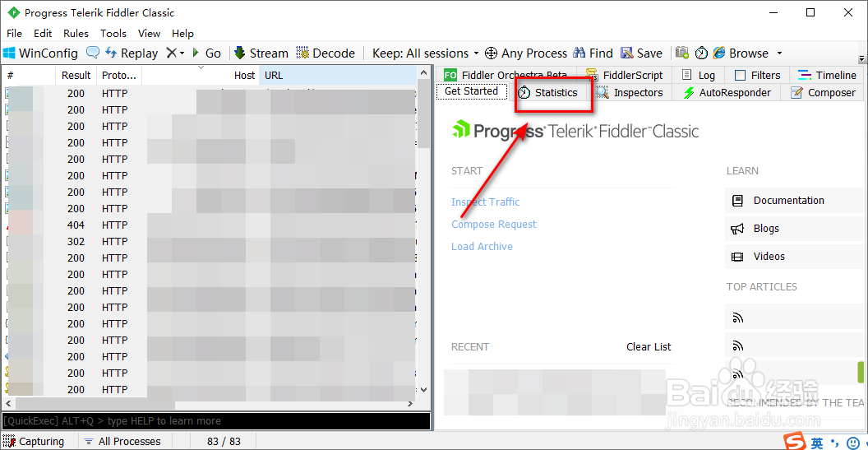Open the Log tab
The width and height of the screenshot is (868, 450).
pos(699,75)
